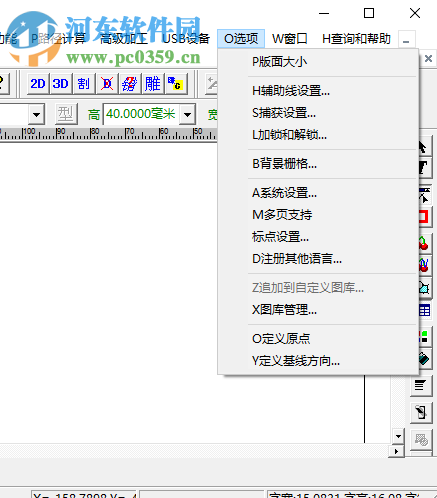Click the 2D toolbar button
Image resolution: width=437 pixels, height=498 pixels.
tap(38, 83)
